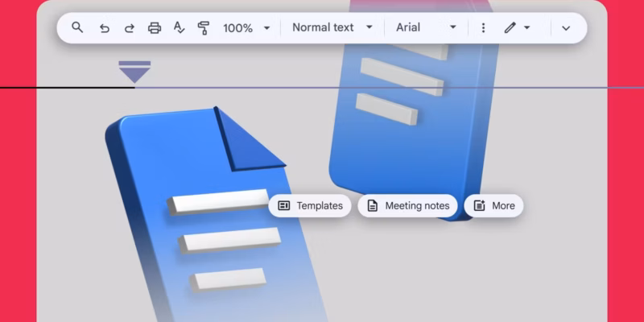Click the More chip button

coord(493,206)
